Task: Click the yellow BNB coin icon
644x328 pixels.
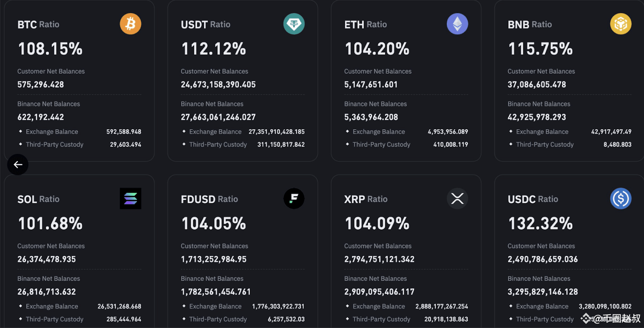Action: coord(621,24)
